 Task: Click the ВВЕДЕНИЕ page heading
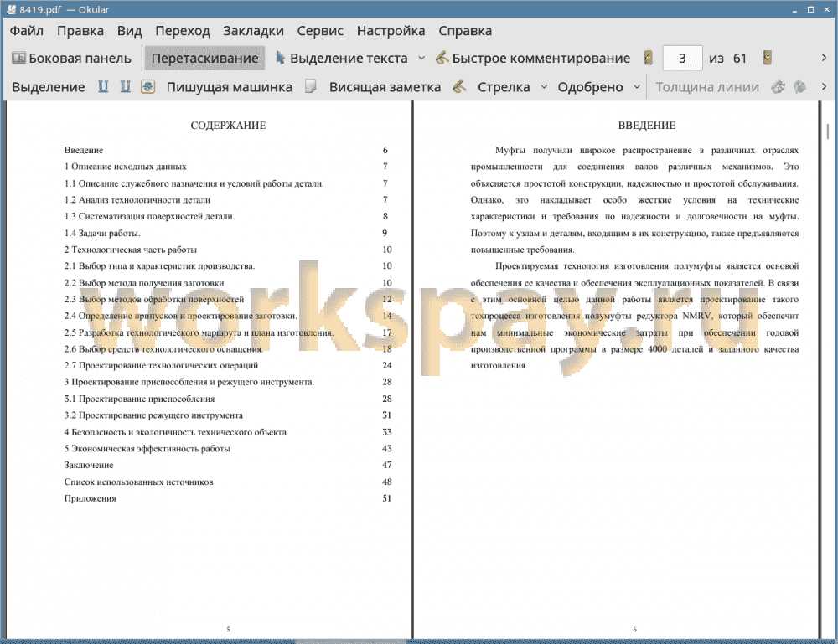pyautogui.click(x=647, y=126)
